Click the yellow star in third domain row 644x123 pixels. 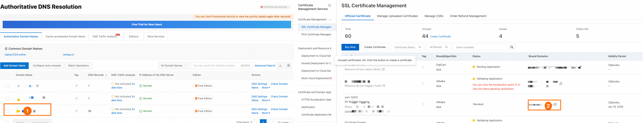point(18,111)
